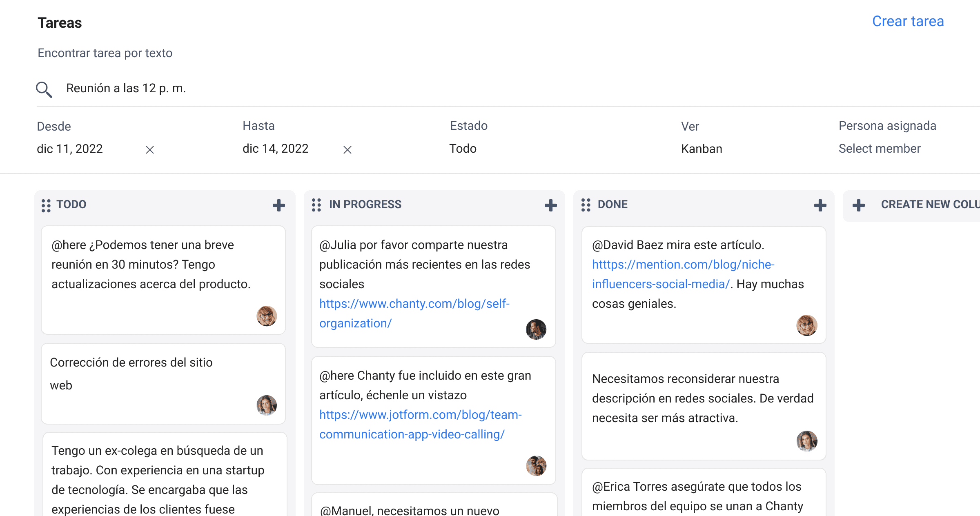Screen dimensions: 980x516
Task: Open Persona asignada Select member dropdown
Action: [x=879, y=149]
